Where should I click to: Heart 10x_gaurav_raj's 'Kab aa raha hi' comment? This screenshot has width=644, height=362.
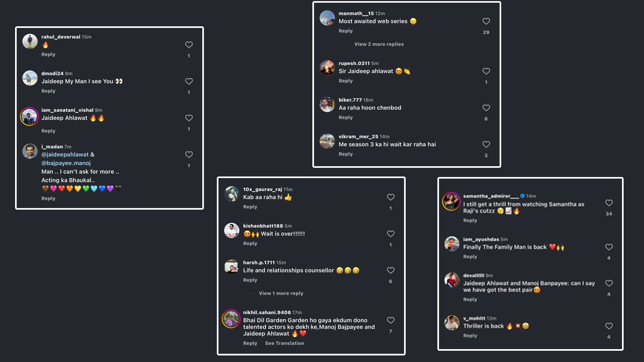point(391,197)
